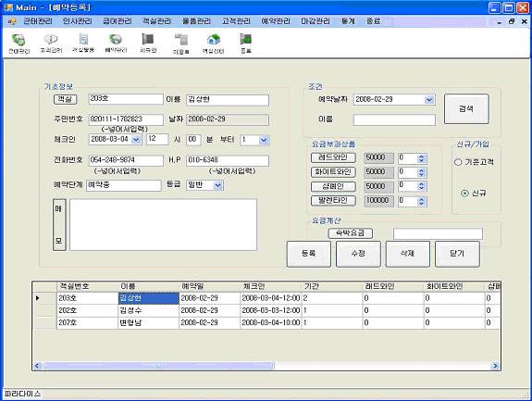Image resolution: width=532 pixels, height=401 pixels.
Task: Click the 레드와인 product button
Action: coord(333,157)
